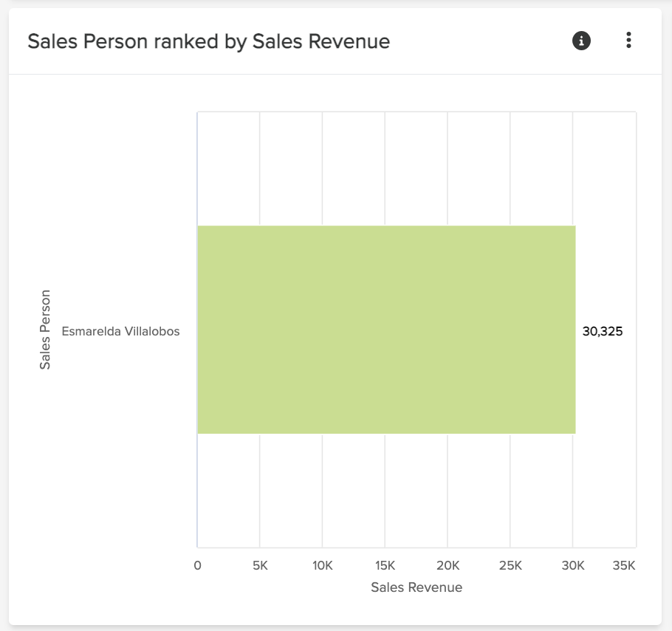Select the 30K tick under the bar end

point(573,565)
